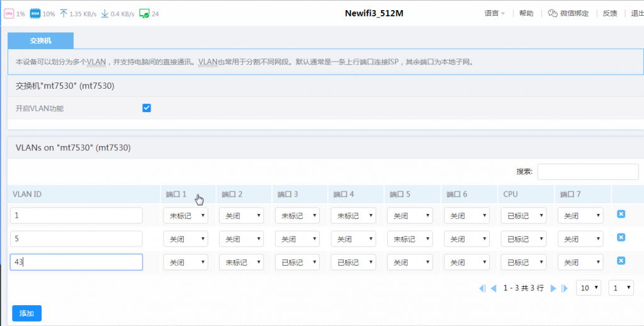Click the 端口 1 column header
644x326 pixels.
(188, 194)
